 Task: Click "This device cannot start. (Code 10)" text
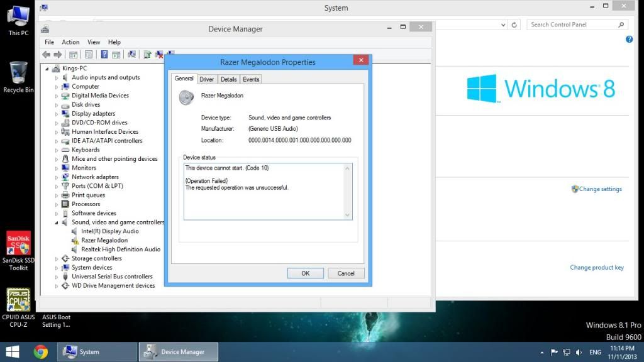(226, 168)
